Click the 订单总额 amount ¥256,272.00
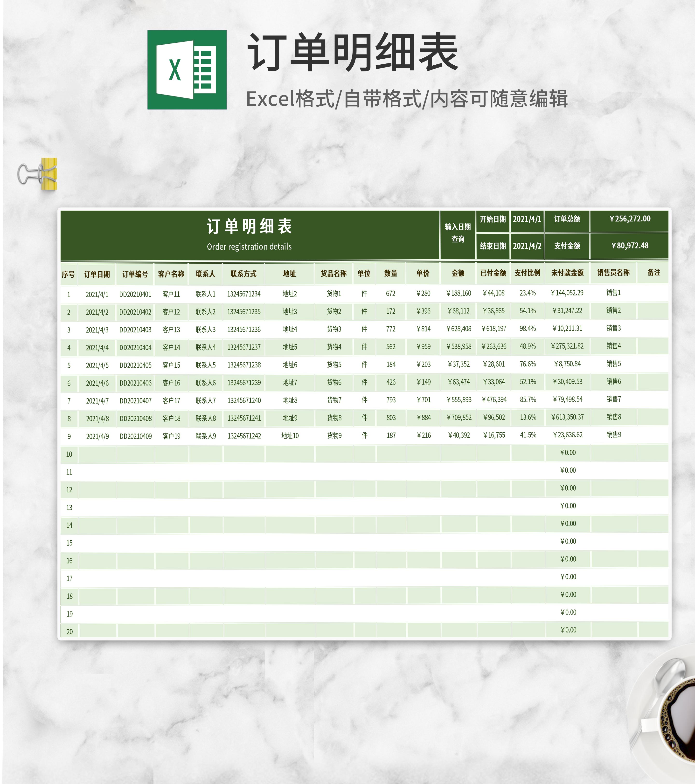The image size is (695, 784). (x=629, y=219)
